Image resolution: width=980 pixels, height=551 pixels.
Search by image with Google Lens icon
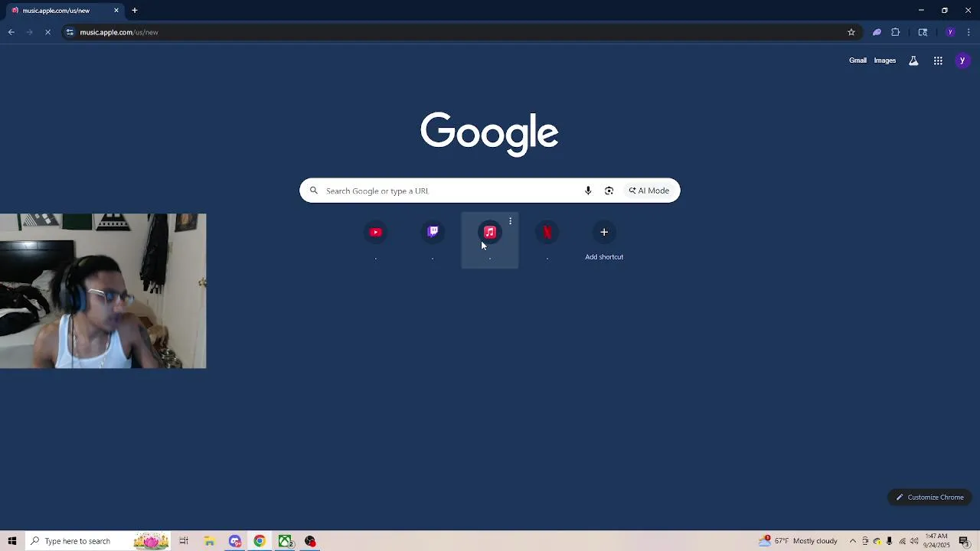point(609,191)
